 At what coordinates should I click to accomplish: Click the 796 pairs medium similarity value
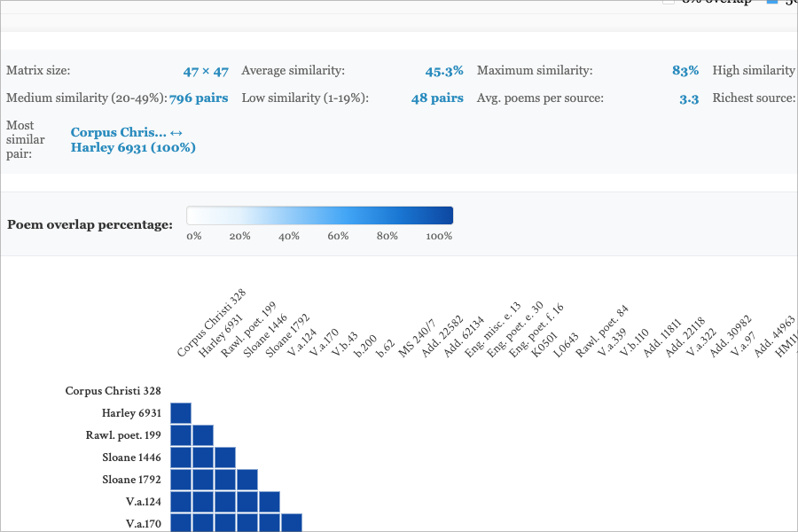pyautogui.click(x=199, y=98)
